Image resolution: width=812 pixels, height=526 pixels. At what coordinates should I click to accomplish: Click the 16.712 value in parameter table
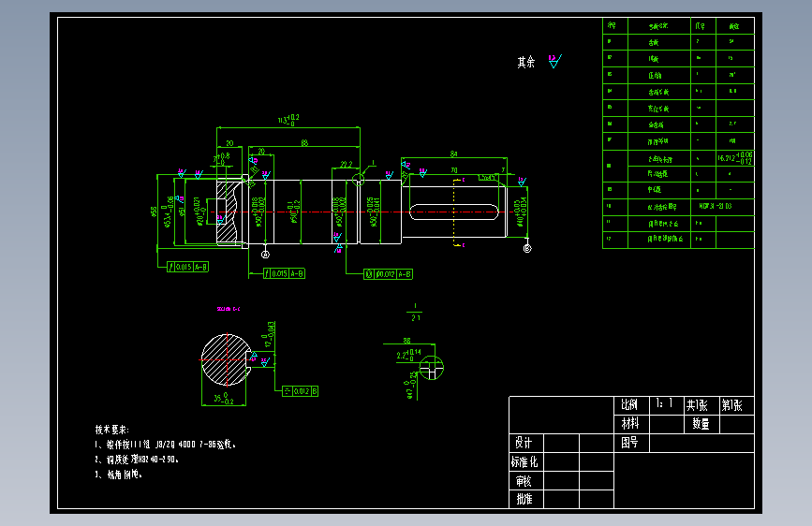tap(735, 158)
